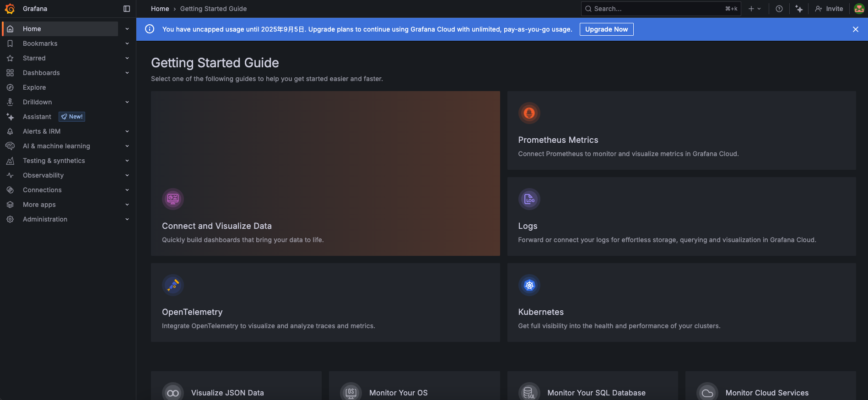
Task: Open the Prometheus Metrics guide card
Action: [x=681, y=130]
